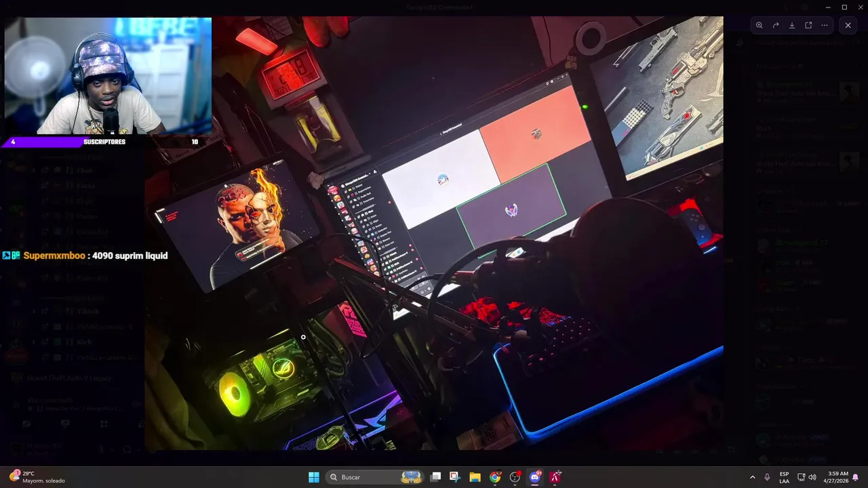
Task: Open File Explorer from the taskbar
Action: click(x=475, y=477)
